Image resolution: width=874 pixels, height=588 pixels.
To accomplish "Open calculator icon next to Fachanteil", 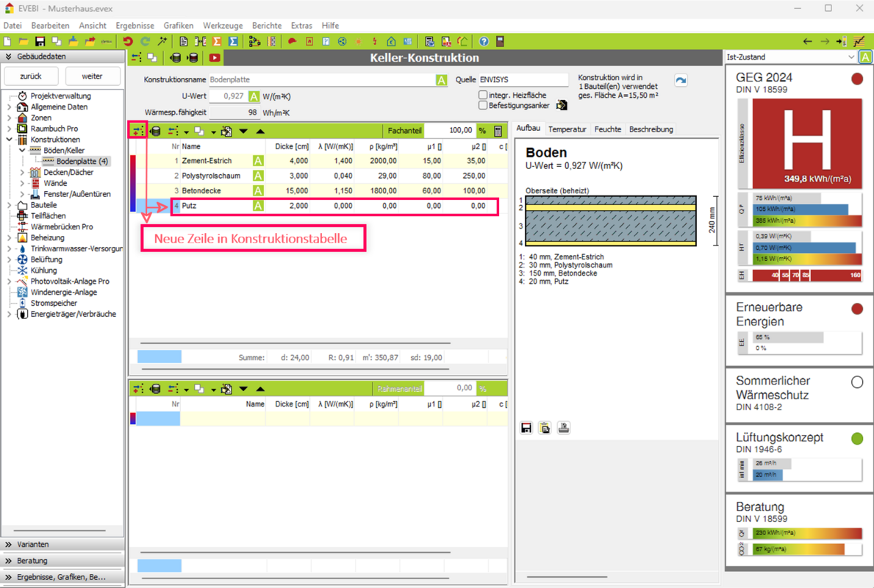I will click(x=498, y=132).
